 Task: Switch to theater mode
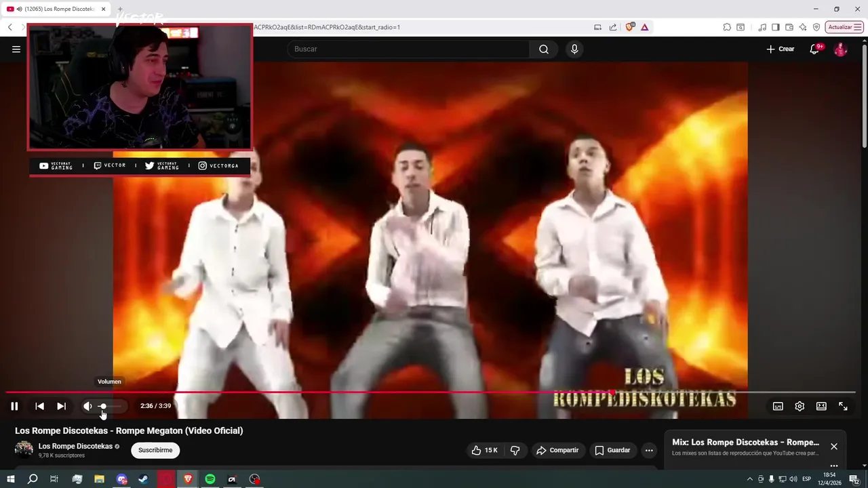point(821,406)
